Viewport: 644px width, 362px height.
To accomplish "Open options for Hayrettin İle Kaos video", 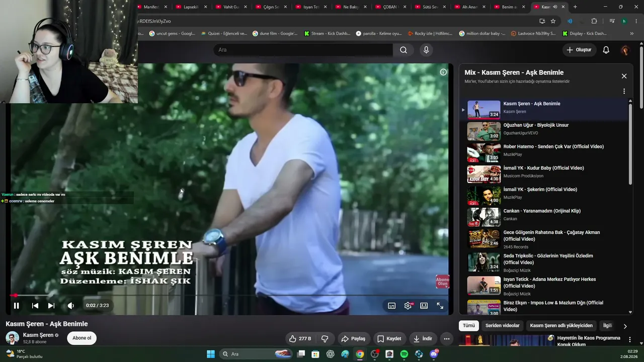I will [629, 340].
